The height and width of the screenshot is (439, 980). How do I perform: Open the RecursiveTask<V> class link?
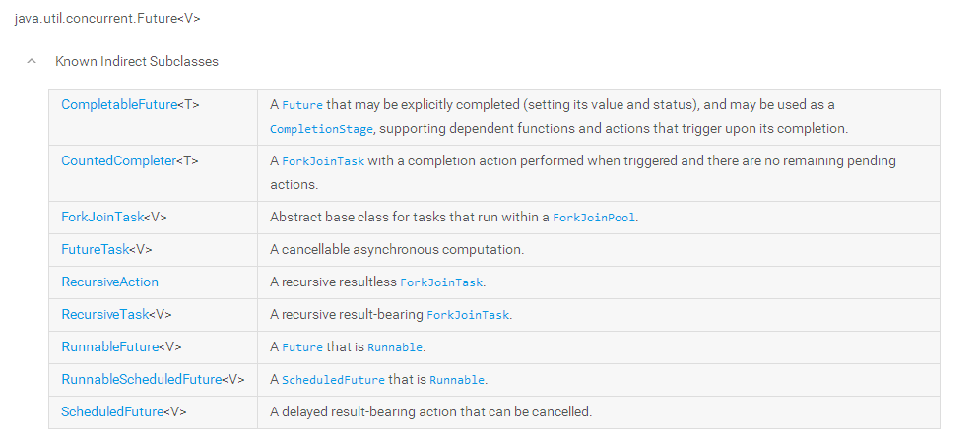pos(104,314)
